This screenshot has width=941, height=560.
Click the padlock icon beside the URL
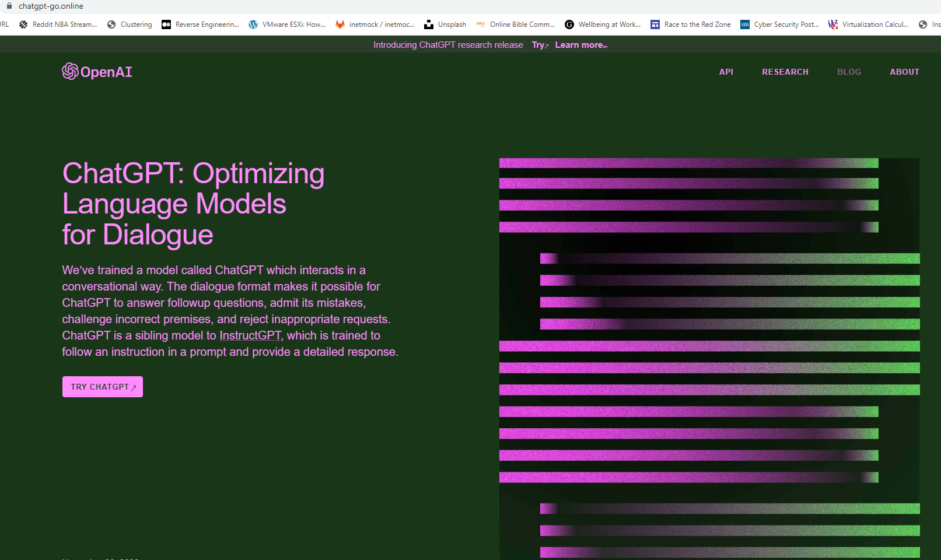[x=9, y=6]
